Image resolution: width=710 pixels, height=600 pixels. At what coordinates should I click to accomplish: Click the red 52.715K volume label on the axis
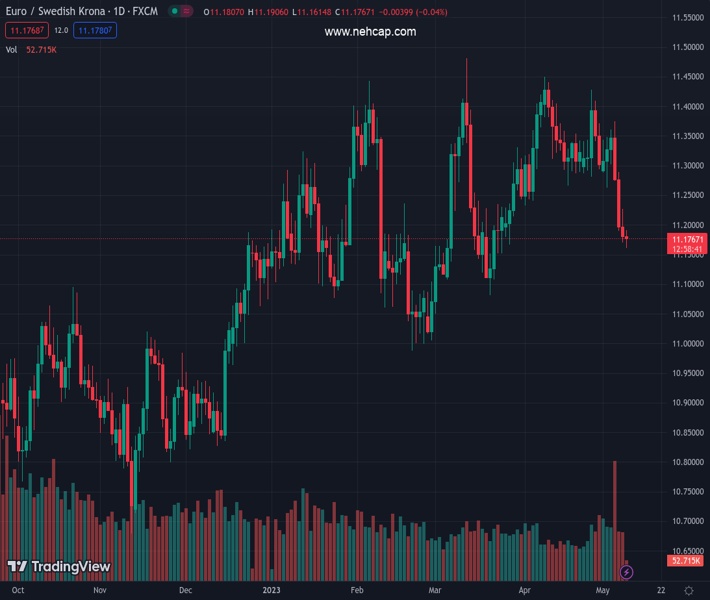pyautogui.click(x=686, y=561)
